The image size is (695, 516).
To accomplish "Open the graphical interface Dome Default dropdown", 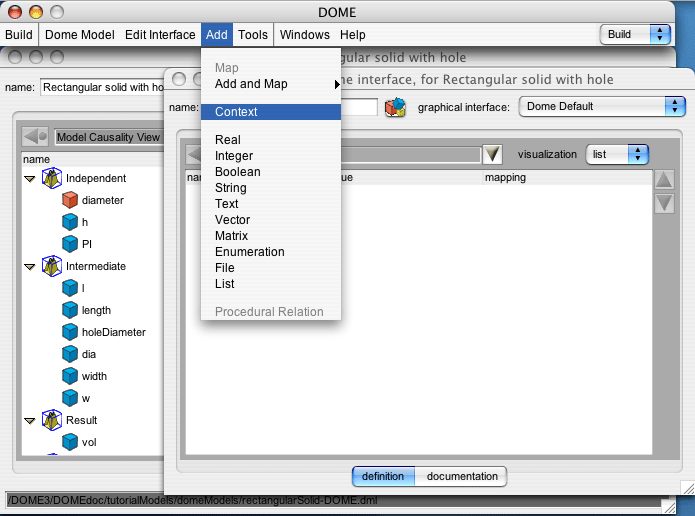I will (x=601, y=106).
